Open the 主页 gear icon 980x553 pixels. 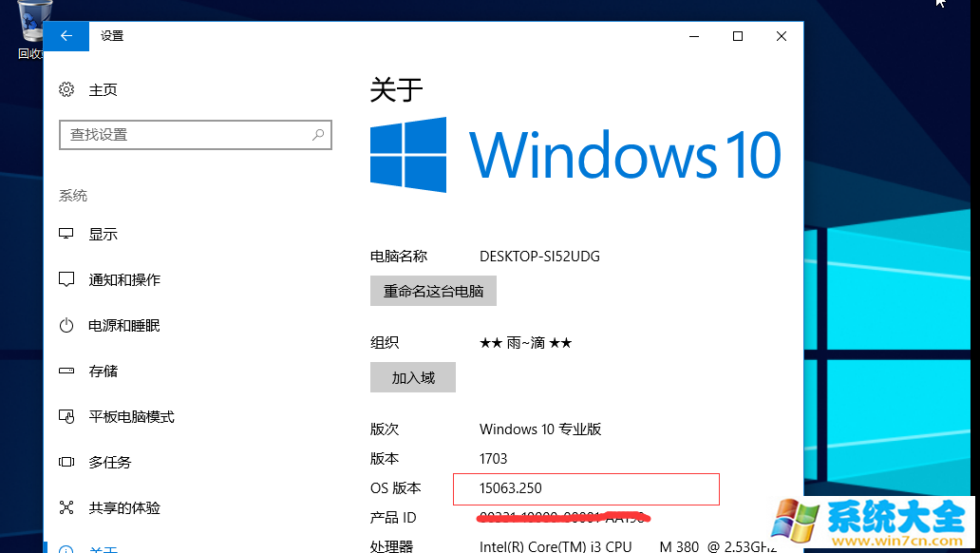click(x=66, y=89)
